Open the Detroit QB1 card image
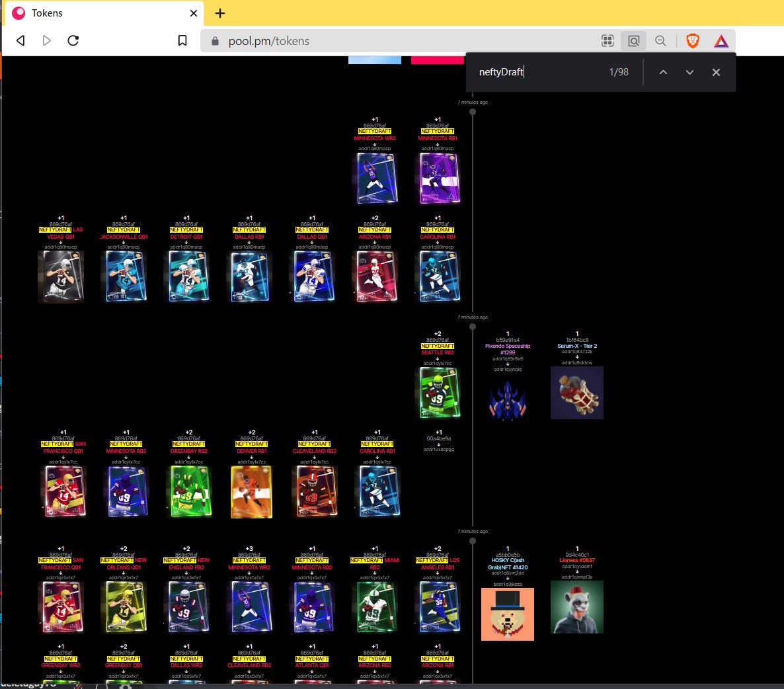The height and width of the screenshot is (689, 784). coord(188,276)
